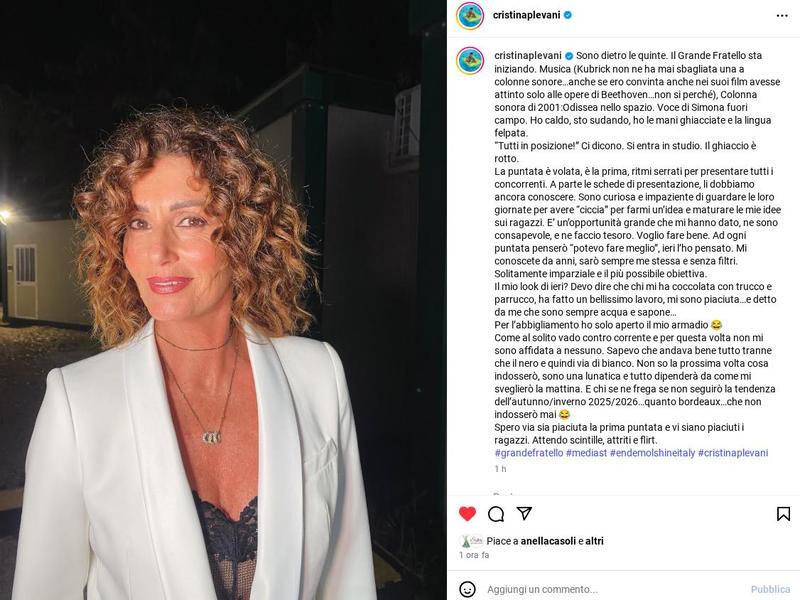This screenshot has width=800, height=600.
Task: View others who liked via altri
Action: click(x=594, y=541)
